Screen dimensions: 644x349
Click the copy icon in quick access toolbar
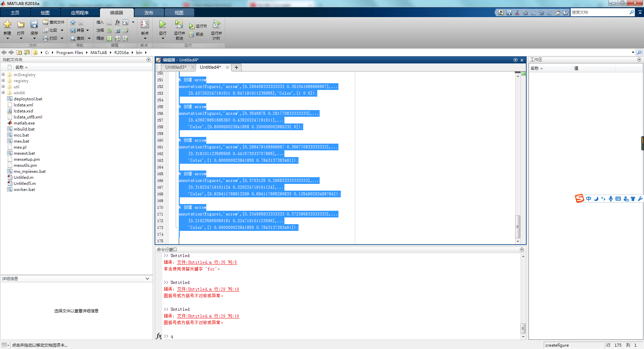pos(525,12)
